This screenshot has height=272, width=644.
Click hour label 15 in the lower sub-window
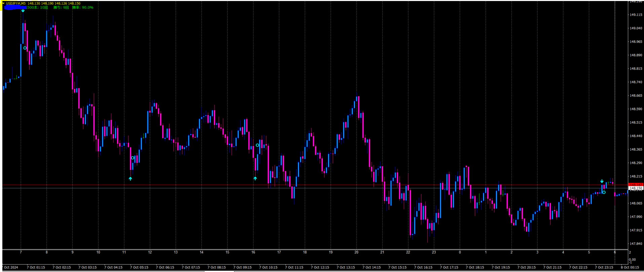click(x=227, y=252)
